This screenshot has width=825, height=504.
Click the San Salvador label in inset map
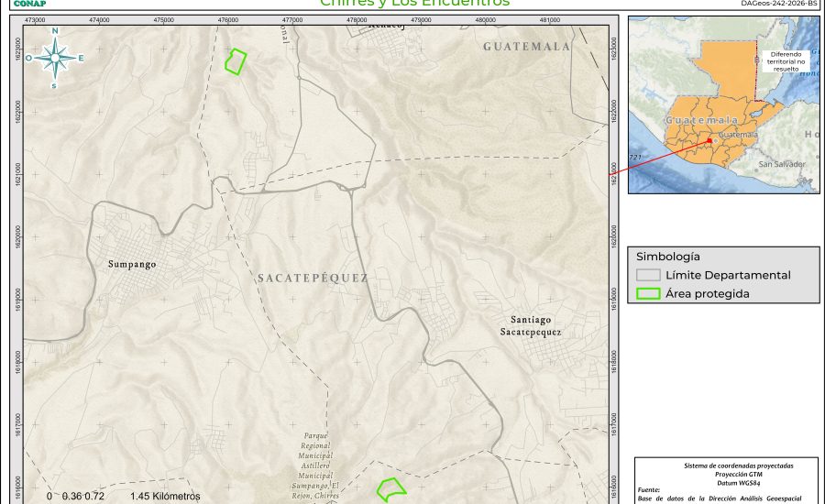(781, 164)
